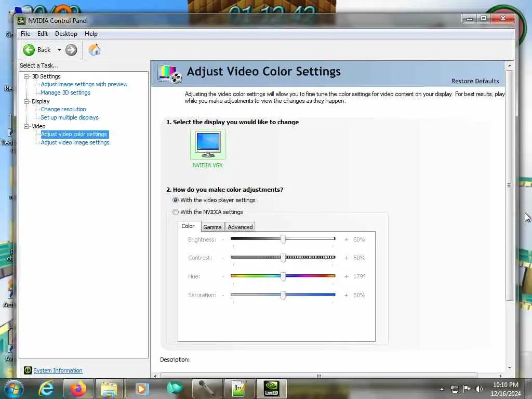Viewport: 532px width, 399px height.
Task: Click the horizontal scrollbar left arrow
Action: pos(155,376)
